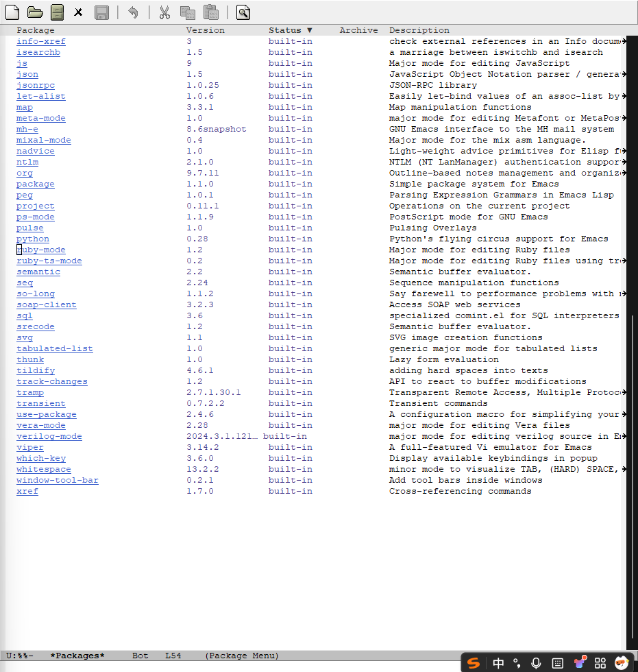Open the map package link

pyautogui.click(x=25, y=108)
